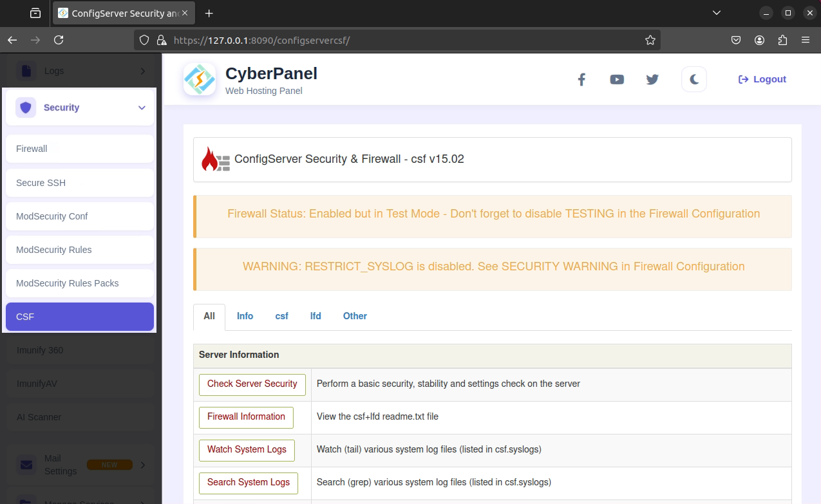Click the CyberPanel logo icon

click(200, 79)
